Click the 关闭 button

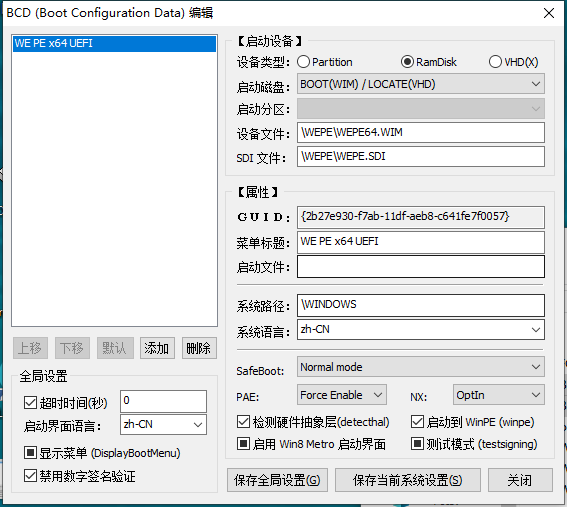coord(520,480)
